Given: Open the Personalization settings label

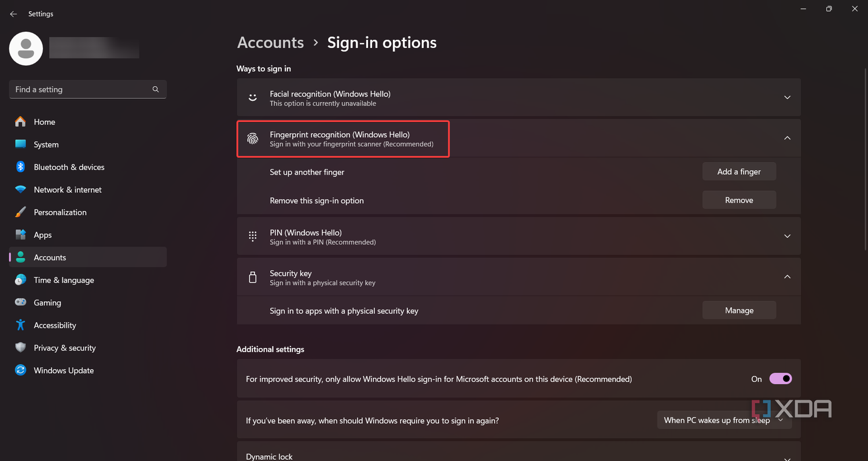Looking at the screenshot, I should point(60,212).
